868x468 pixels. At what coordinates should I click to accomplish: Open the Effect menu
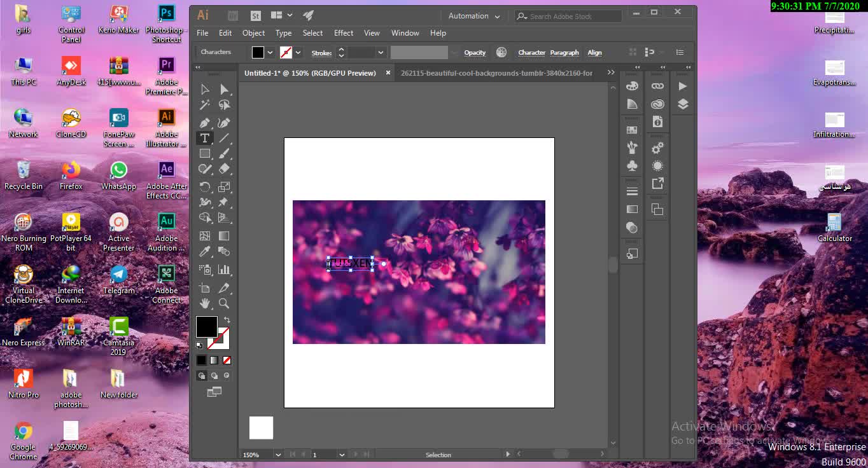click(x=343, y=33)
